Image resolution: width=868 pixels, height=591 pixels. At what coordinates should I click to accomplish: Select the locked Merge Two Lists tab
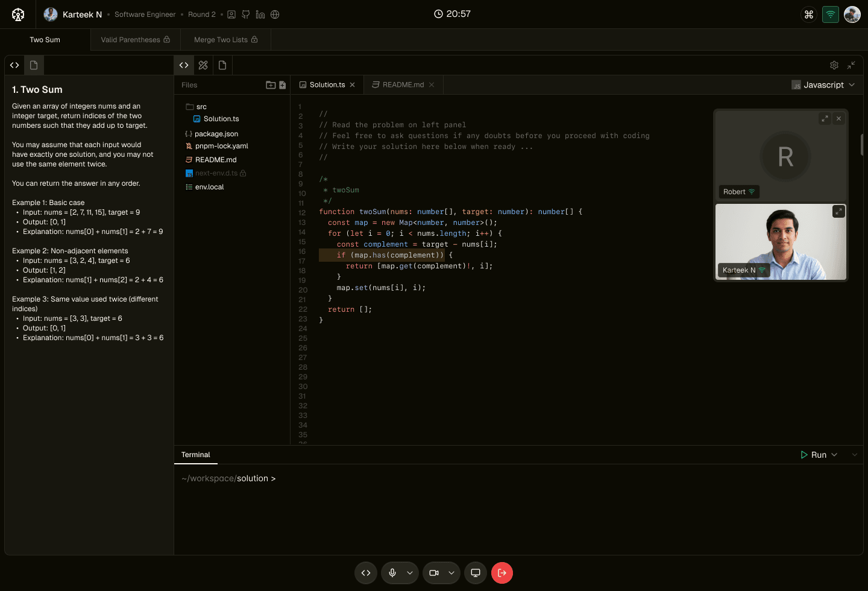pyautogui.click(x=226, y=40)
